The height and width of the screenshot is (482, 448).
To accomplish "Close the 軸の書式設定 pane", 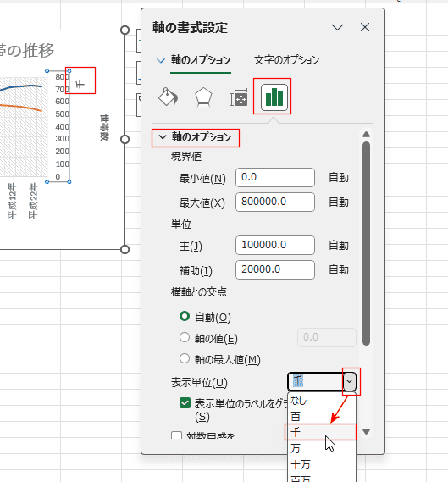I will (x=365, y=28).
